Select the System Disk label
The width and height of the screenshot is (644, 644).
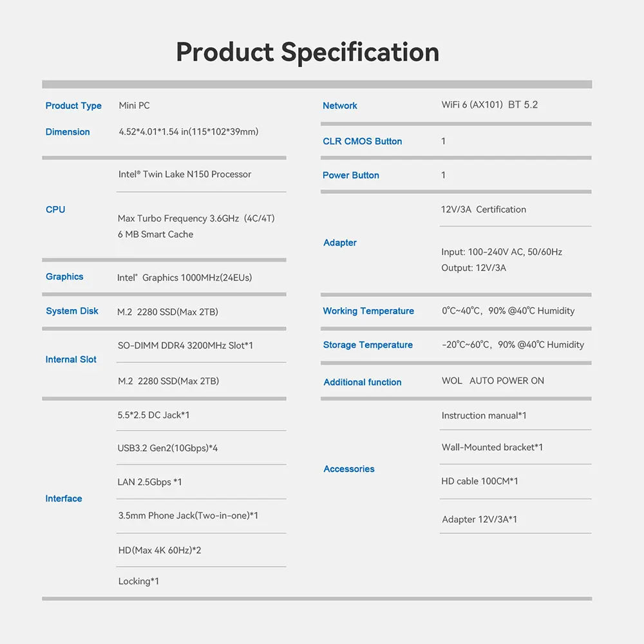(x=72, y=311)
